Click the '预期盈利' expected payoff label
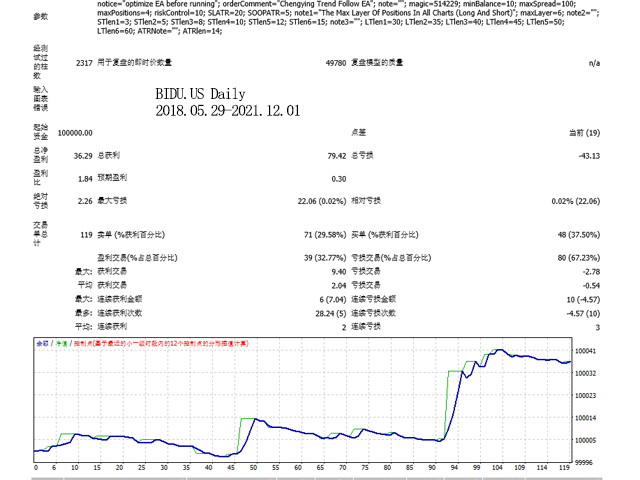The width and height of the screenshot is (640, 480). (112, 178)
